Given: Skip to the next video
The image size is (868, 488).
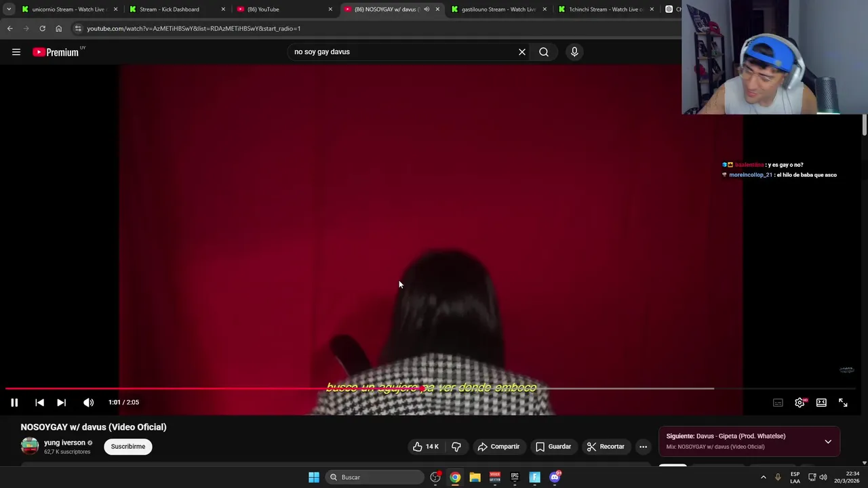Looking at the screenshot, I should click(61, 403).
